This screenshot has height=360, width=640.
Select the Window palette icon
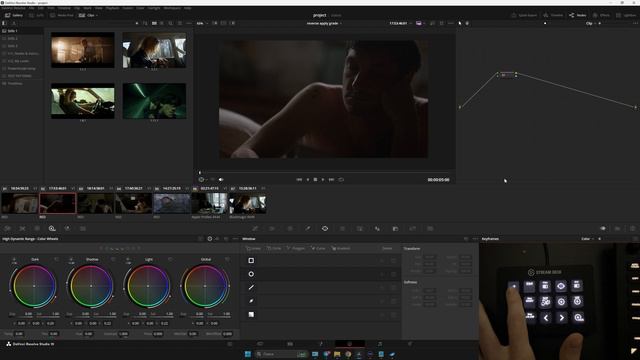(325, 229)
